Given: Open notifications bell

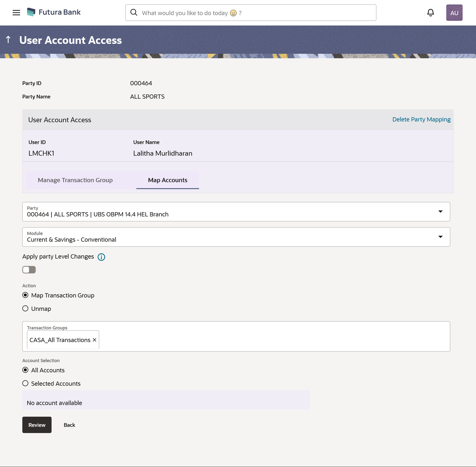Looking at the screenshot, I should [430, 13].
